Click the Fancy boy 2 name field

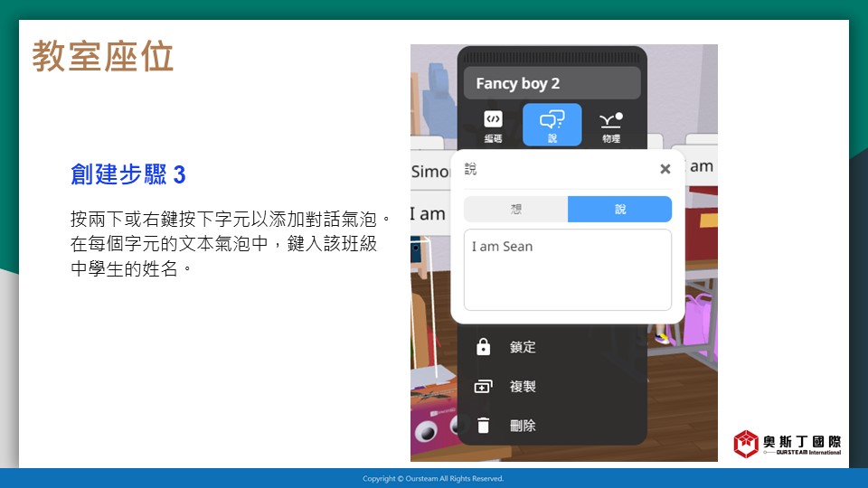click(x=552, y=83)
